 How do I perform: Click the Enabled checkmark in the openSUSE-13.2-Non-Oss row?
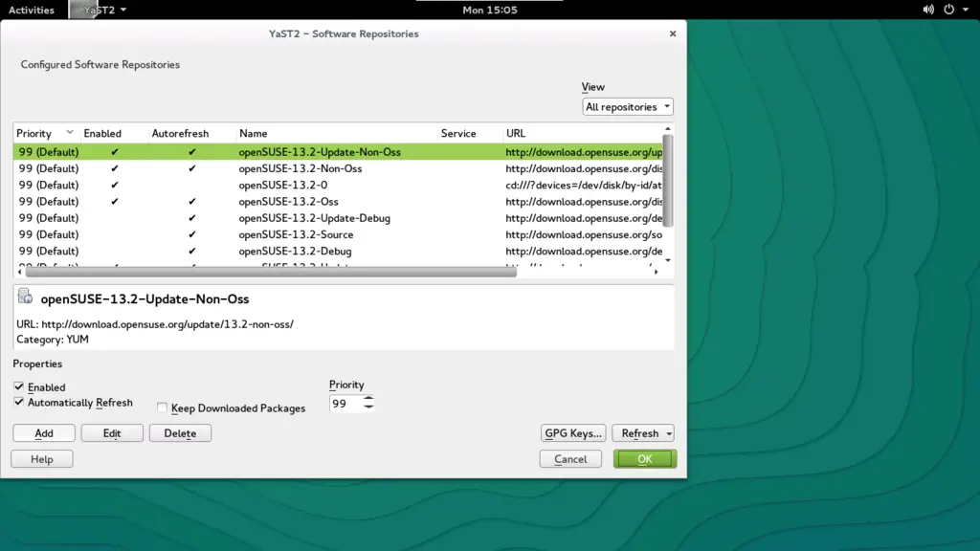click(x=115, y=168)
